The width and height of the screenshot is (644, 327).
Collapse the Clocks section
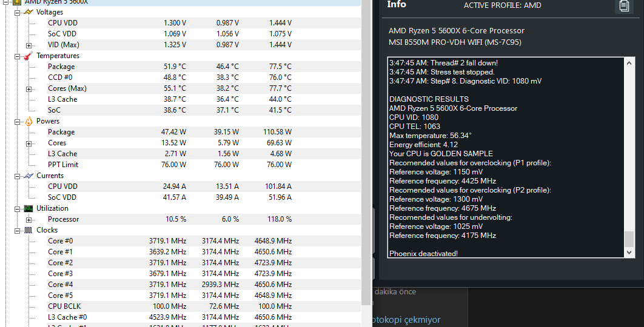coord(17,231)
